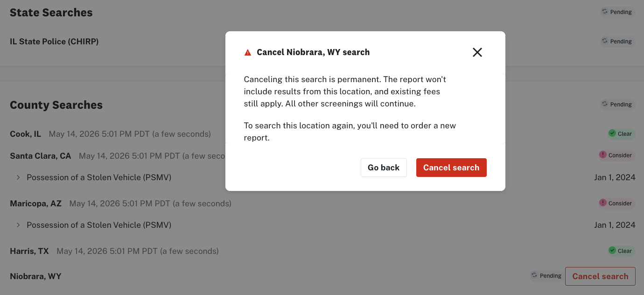
Task: Click the Maricopa, AZ county name
Action: click(x=35, y=204)
